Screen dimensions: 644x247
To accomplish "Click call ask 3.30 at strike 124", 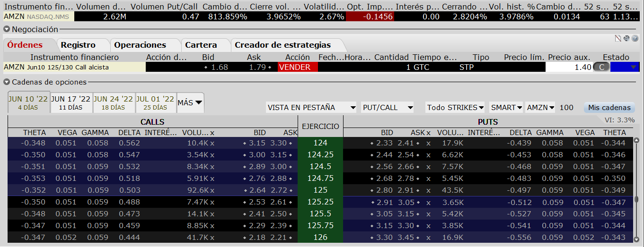I will click(279, 143).
